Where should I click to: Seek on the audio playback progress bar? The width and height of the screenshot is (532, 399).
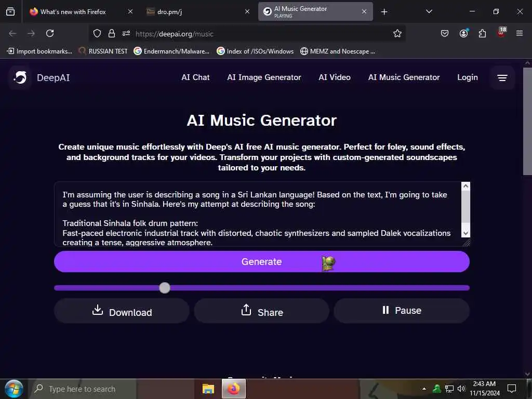coord(262,288)
